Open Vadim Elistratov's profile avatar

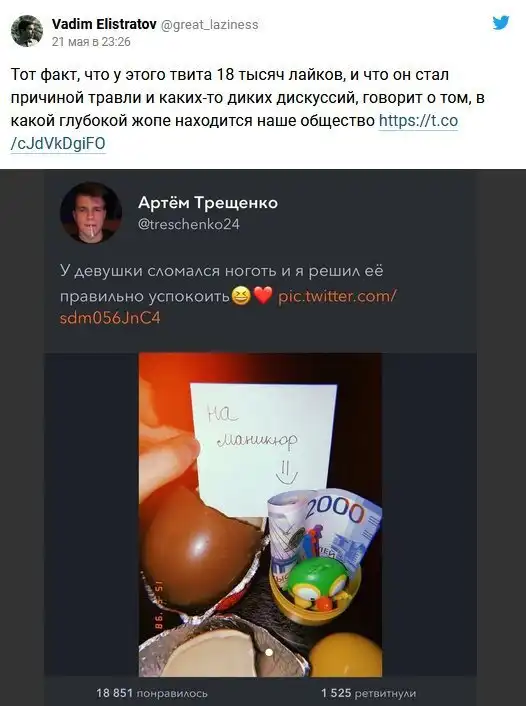click(27, 31)
